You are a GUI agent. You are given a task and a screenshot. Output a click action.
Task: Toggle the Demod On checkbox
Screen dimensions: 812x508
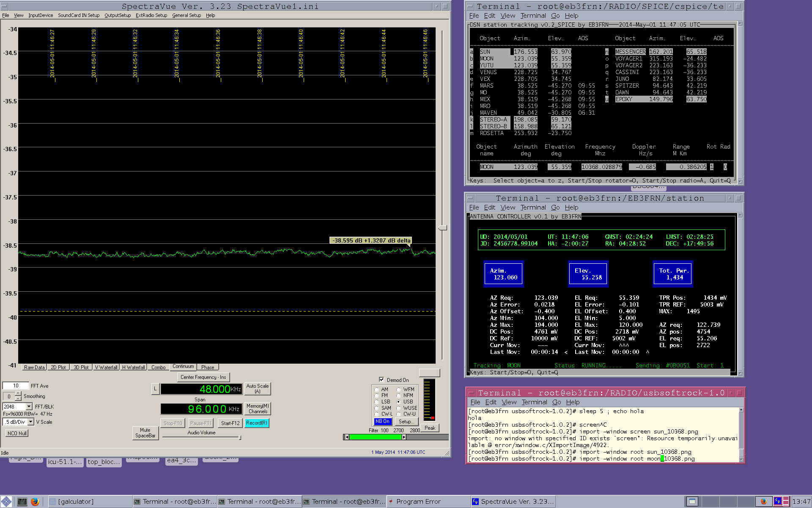381,380
